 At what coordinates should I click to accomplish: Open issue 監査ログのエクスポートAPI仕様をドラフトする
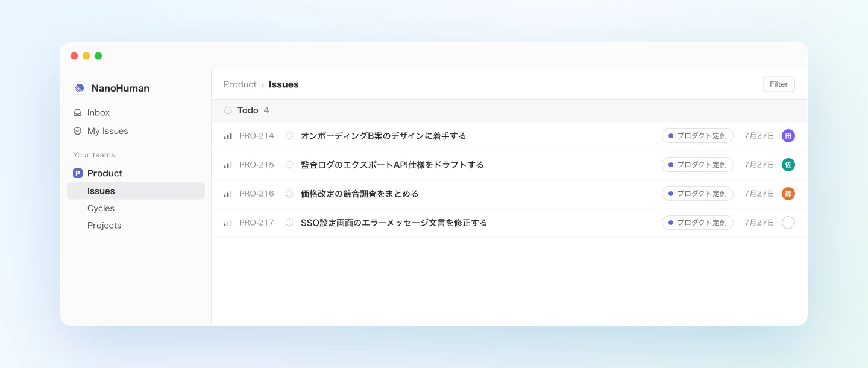pos(392,165)
